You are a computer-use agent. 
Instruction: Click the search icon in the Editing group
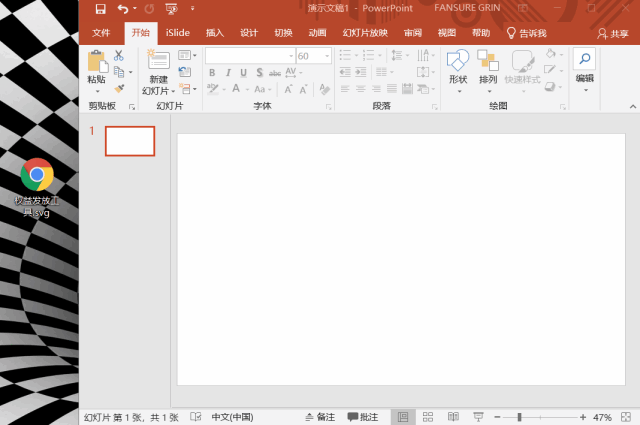(x=584, y=59)
